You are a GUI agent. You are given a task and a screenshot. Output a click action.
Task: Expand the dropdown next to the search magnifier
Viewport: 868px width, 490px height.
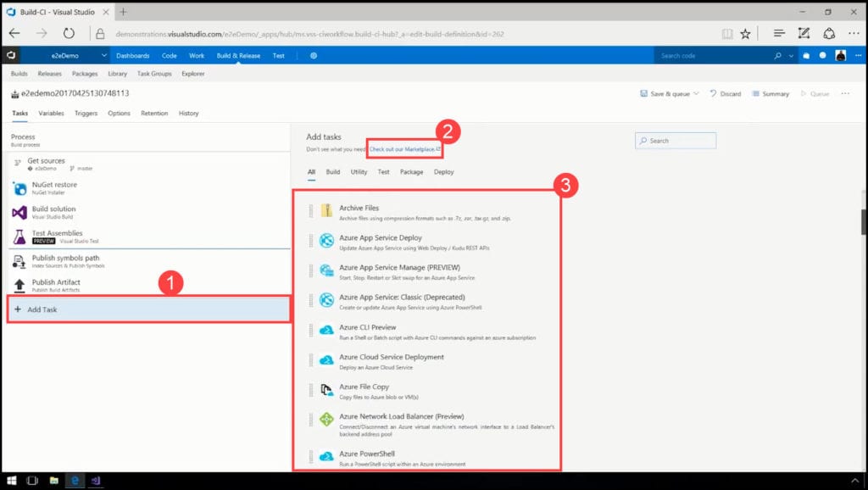point(791,56)
